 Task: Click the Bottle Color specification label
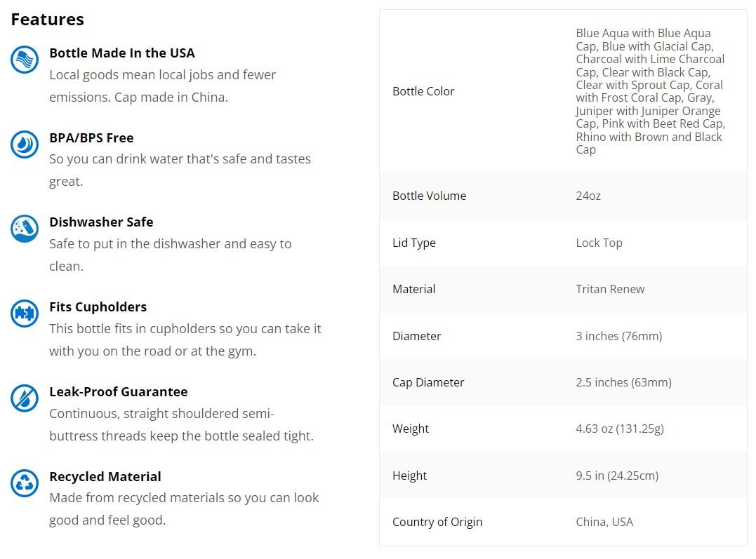tap(423, 91)
